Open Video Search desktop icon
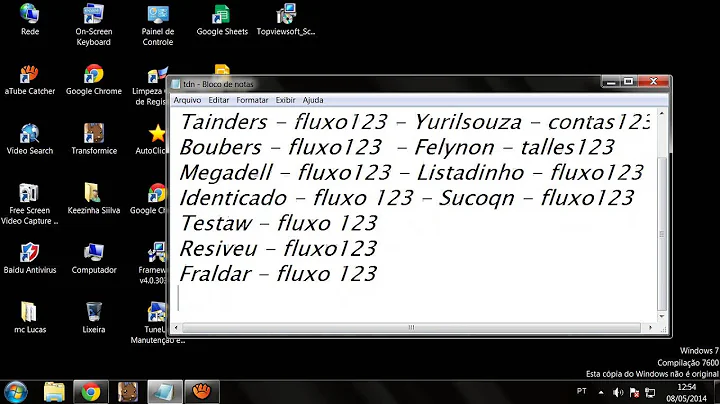This screenshot has height=404, width=720. tap(30, 139)
